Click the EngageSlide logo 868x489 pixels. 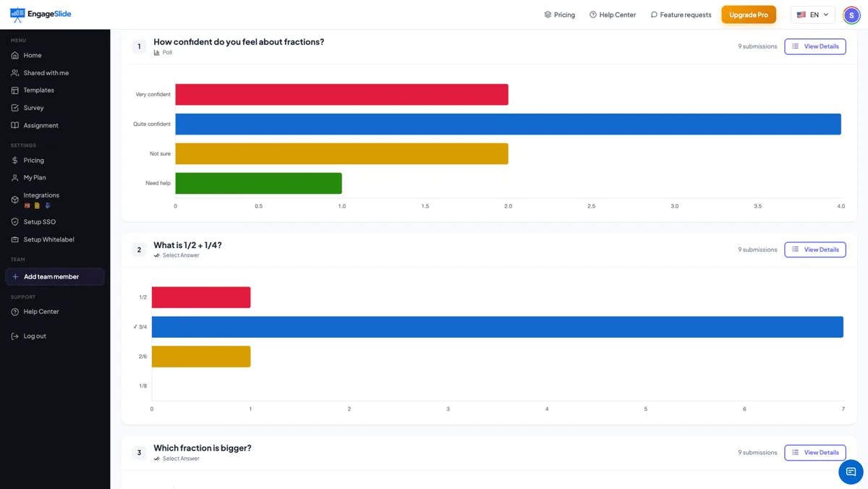41,14
